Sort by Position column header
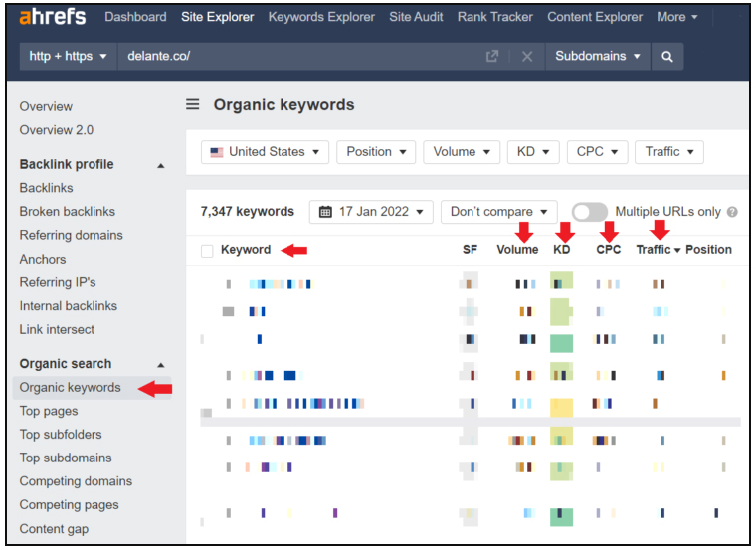756x550 pixels. click(708, 250)
